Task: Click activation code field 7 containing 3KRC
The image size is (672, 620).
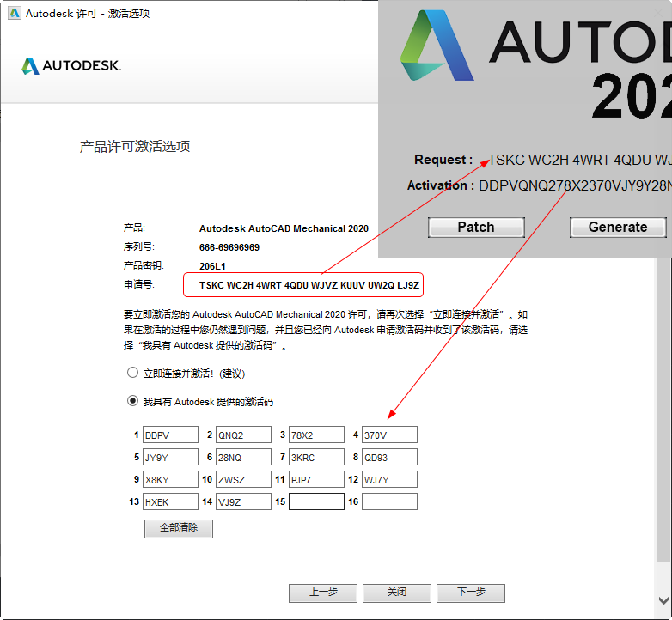Action: (x=316, y=457)
